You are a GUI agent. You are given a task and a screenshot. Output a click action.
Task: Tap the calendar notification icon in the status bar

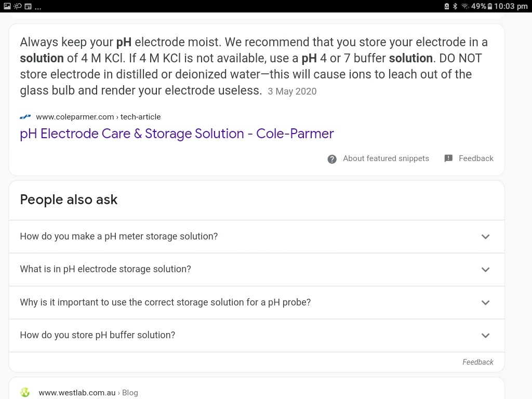click(x=28, y=6)
